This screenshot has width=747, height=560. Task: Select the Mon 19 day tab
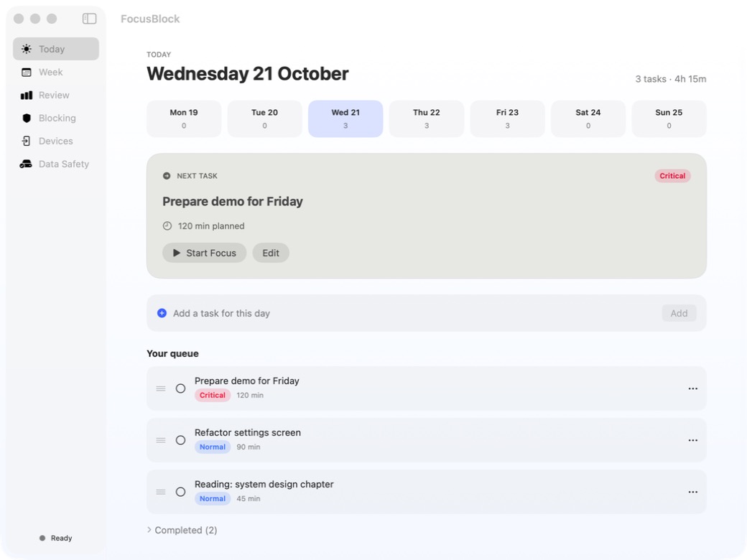(x=184, y=118)
